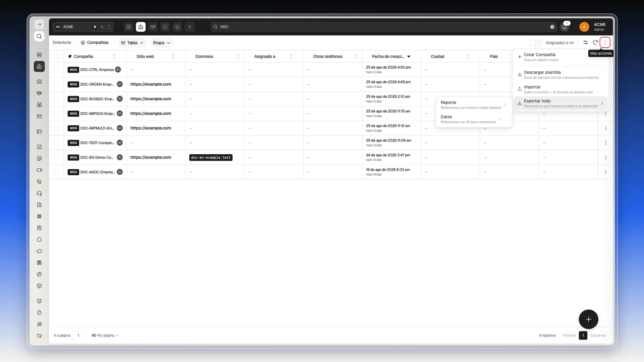Open the books library icon in sidebar
This screenshot has width=644, height=362.
(x=39, y=263)
